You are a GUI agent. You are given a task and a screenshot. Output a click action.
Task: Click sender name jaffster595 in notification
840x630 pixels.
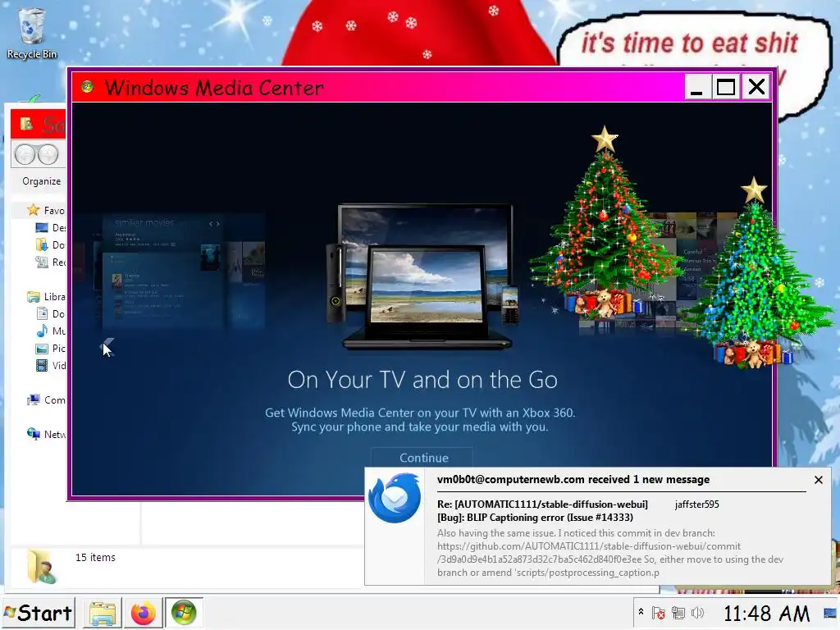point(696,504)
